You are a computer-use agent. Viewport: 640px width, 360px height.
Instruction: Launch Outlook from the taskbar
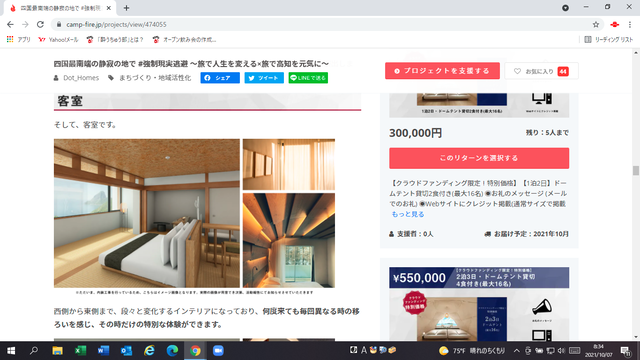(126, 351)
